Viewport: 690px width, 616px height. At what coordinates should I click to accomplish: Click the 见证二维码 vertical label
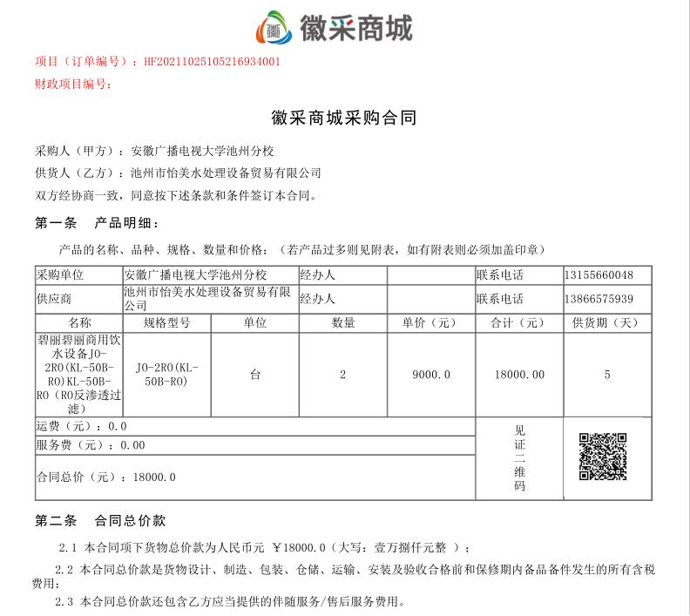pyautogui.click(x=519, y=458)
